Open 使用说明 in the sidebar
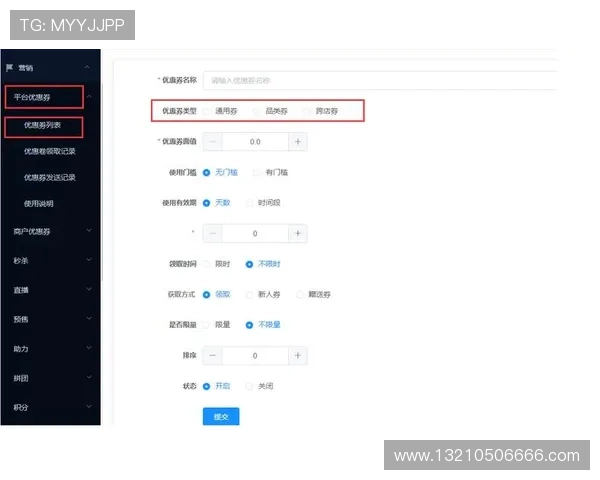Viewport: 600px width, 480px height. pyautogui.click(x=39, y=204)
